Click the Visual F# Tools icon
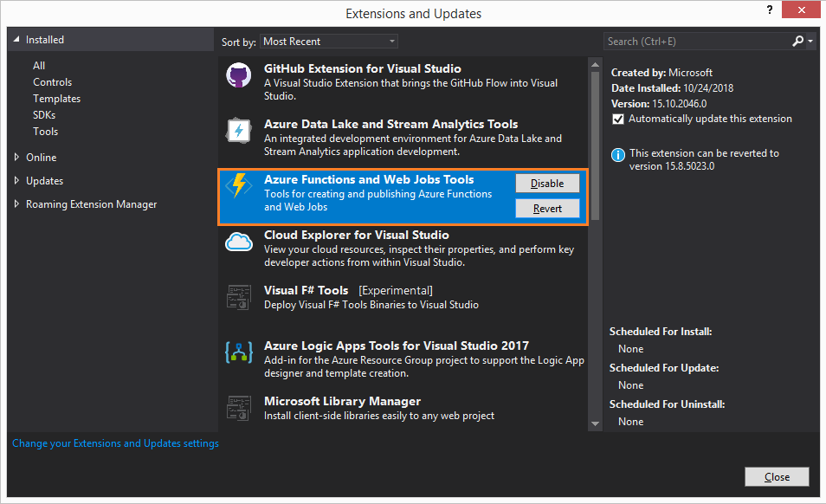The height and width of the screenshot is (504, 826). [x=239, y=297]
